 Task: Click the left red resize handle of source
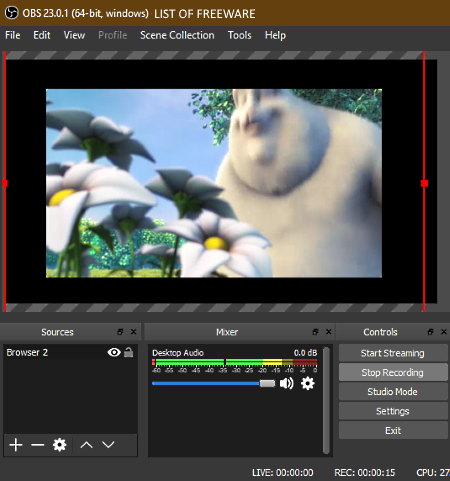4,183
